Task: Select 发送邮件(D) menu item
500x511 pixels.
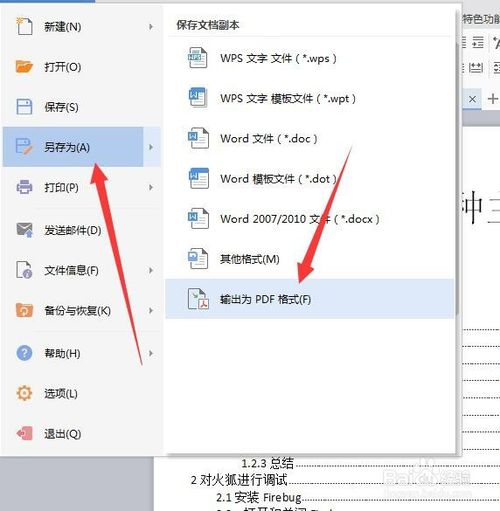Action: point(82,230)
